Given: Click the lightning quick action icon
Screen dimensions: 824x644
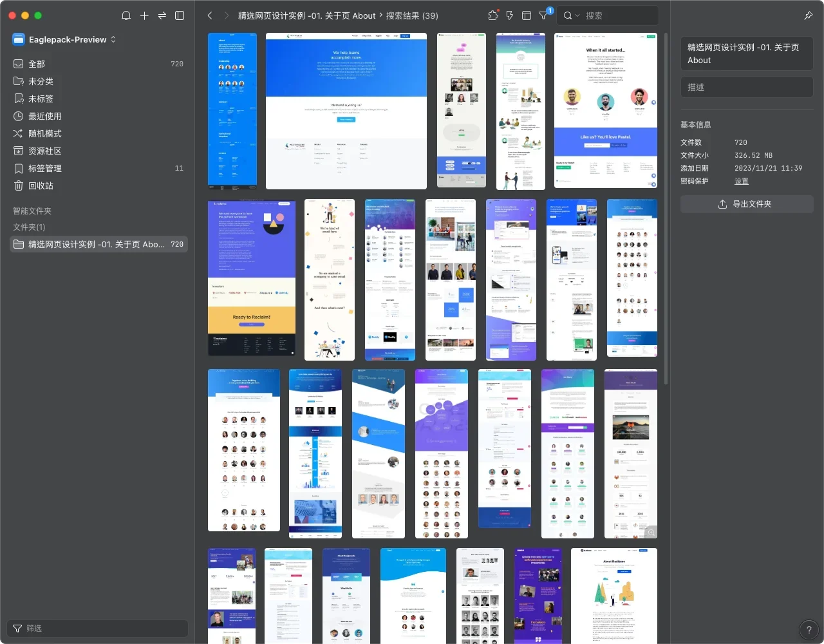Looking at the screenshot, I should 510,15.
